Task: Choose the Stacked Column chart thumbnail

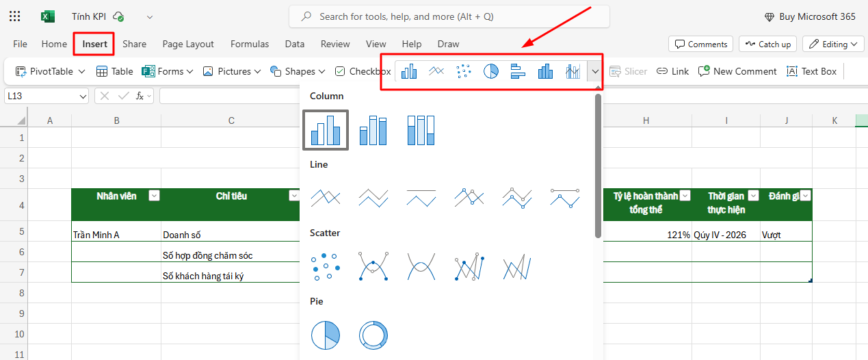Action: (373, 130)
